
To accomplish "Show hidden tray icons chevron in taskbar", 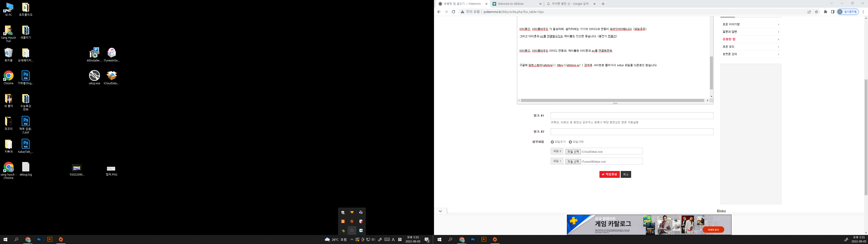I will tap(352, 240).
